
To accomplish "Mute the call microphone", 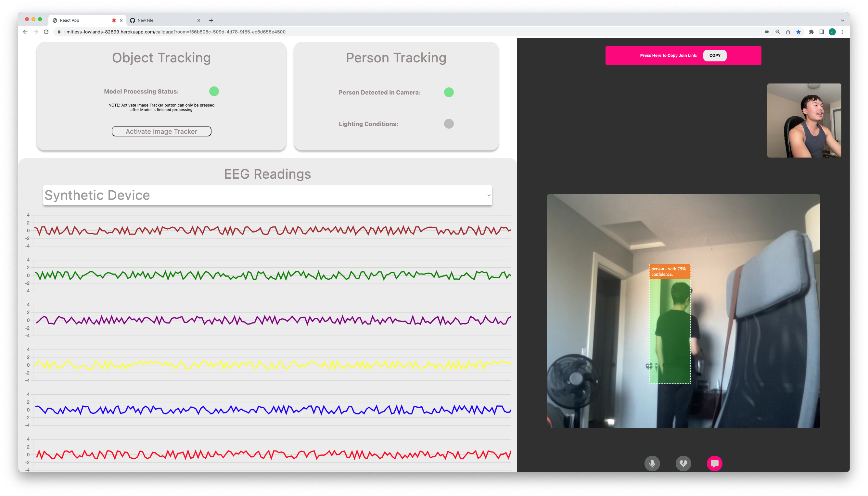I will (x=652, y=463).
